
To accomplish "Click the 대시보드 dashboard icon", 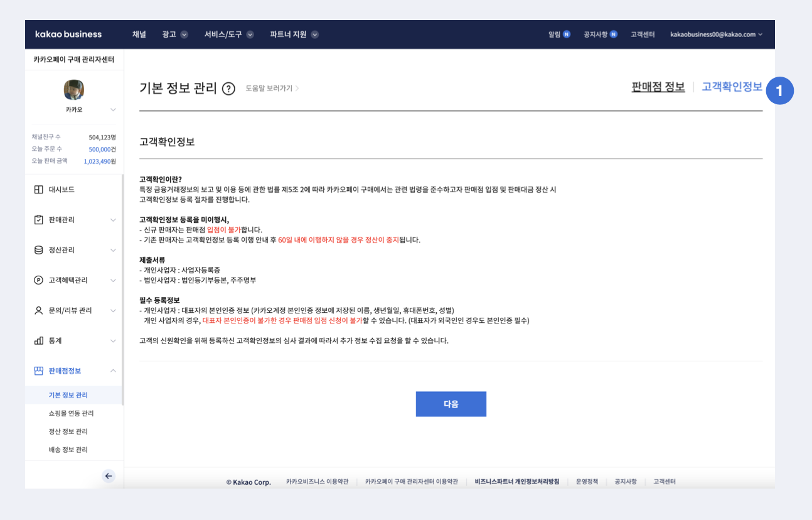I will tap(38, 189).
